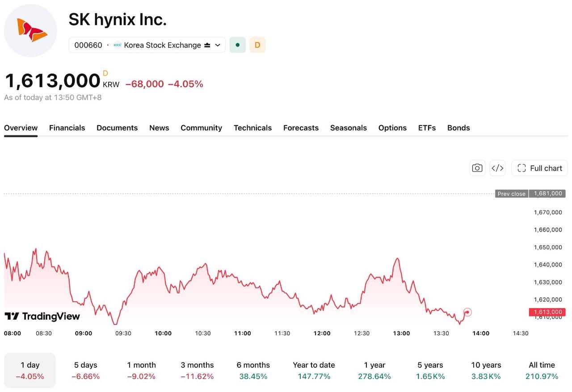This screenshot has height=392, width=572.
Task: Open the ETFs tab
Action: tap(427, 128)
